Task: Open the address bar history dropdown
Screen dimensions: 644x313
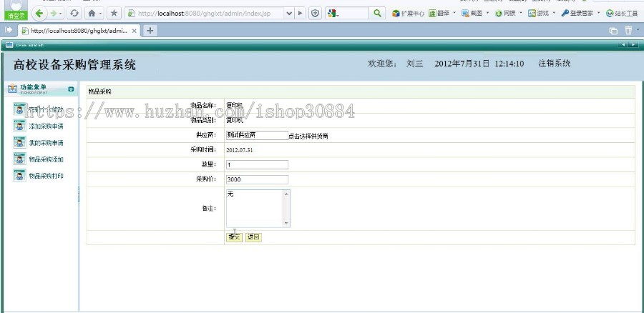Action: (x=289, y=14)
